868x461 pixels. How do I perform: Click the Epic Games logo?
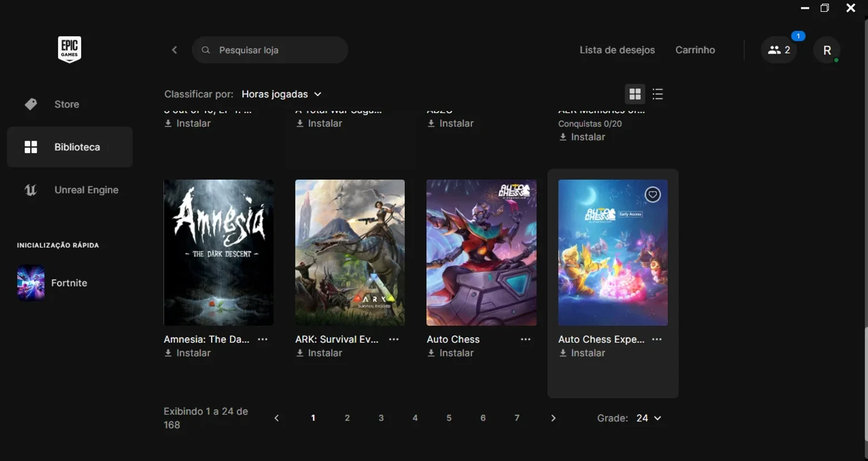(70, 49)
